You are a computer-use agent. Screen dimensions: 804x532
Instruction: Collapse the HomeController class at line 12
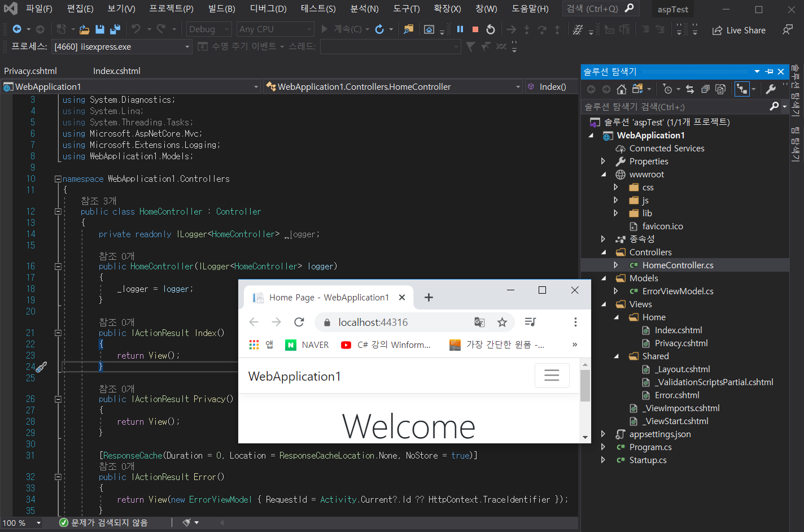[x=58, y=212]
